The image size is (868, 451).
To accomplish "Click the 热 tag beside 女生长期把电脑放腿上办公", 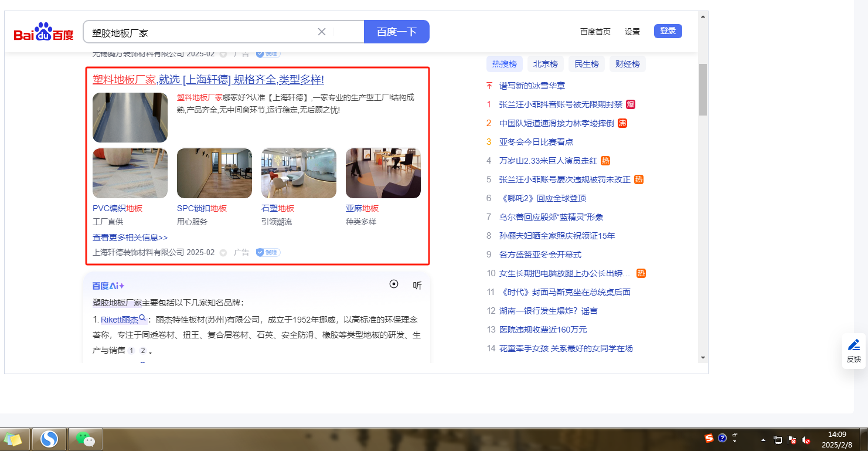I will (x=641, y=273).
